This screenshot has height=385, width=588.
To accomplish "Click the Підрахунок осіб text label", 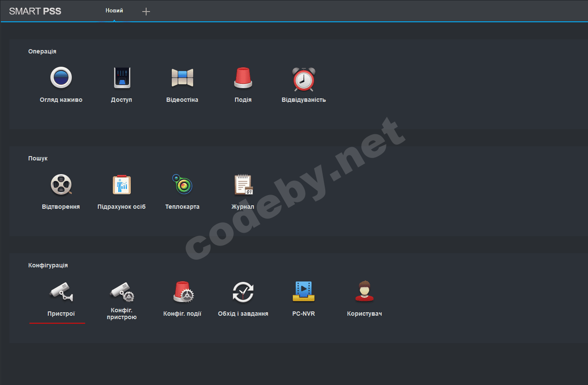I will pyautogui.click(x=122, y=207).
